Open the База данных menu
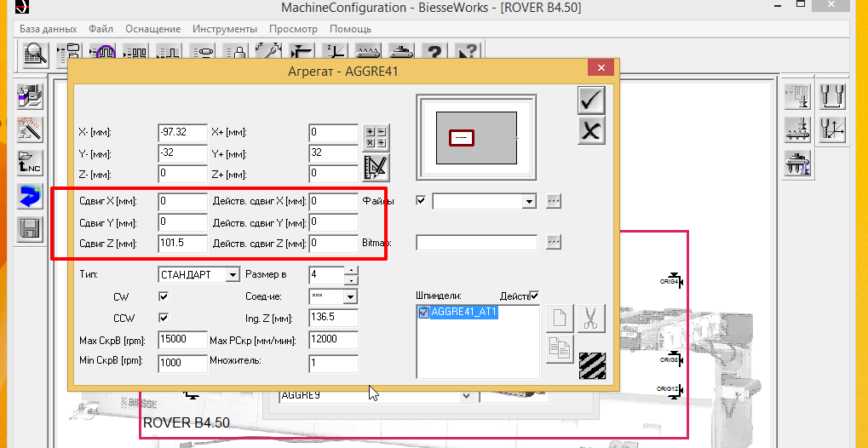This screenshot has width=868, height=448. click(x=49, y=29)
